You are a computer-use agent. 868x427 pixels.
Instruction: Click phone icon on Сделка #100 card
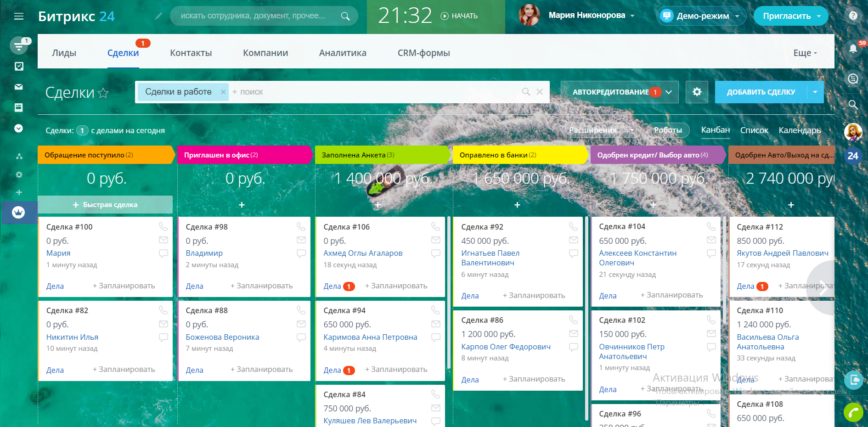pyautogui.click(x=163, y=226)
